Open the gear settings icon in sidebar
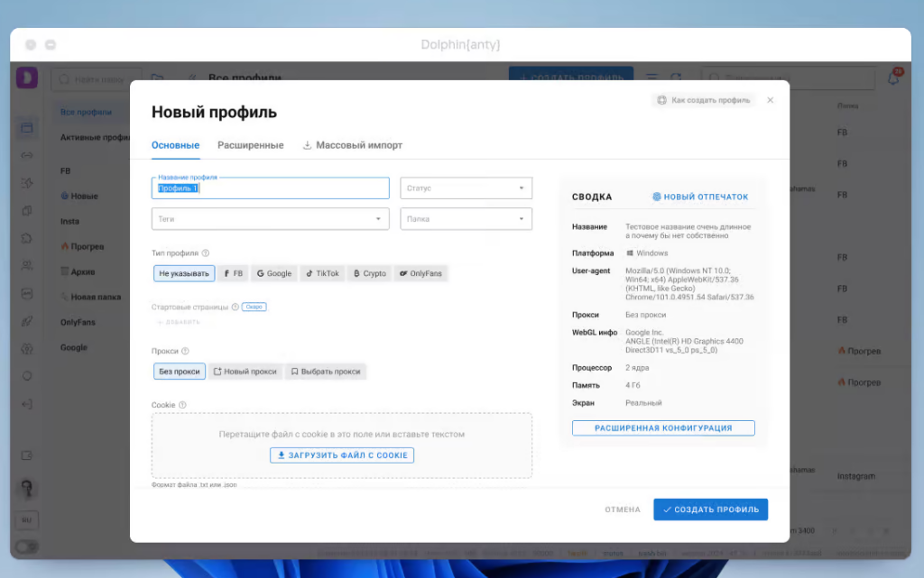This screenshot has width=924, height=578. (x=26, y=349)
